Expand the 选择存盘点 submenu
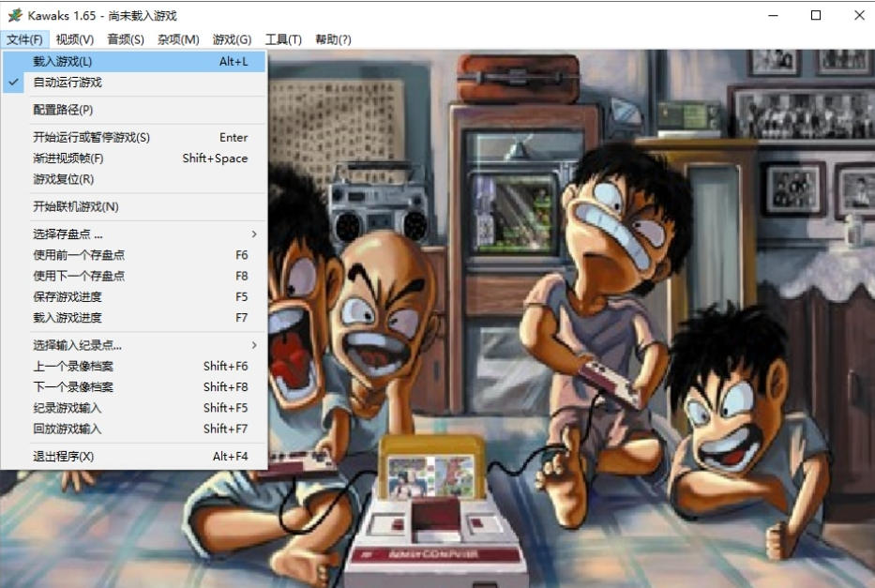The height and width of the screenshot is (588, 875). tap(134, 234)
